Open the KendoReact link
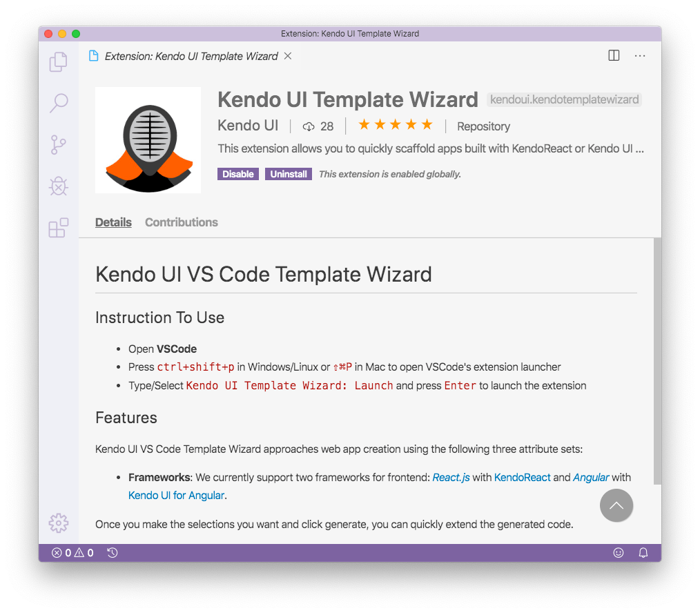Image resolution: width=700 pixels, height=613 pixels. (523, 477)
